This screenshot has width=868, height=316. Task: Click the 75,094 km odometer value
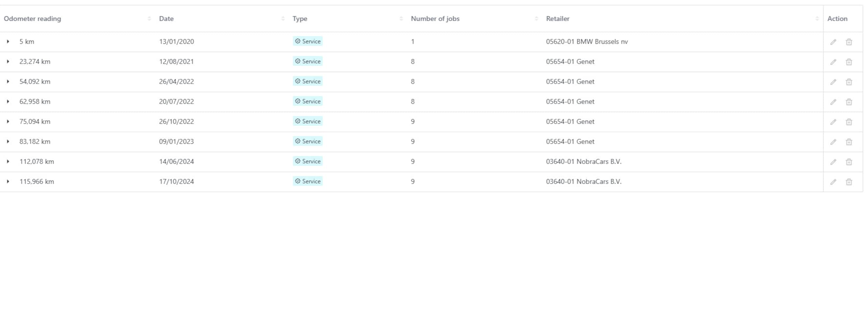coord(35,121)
